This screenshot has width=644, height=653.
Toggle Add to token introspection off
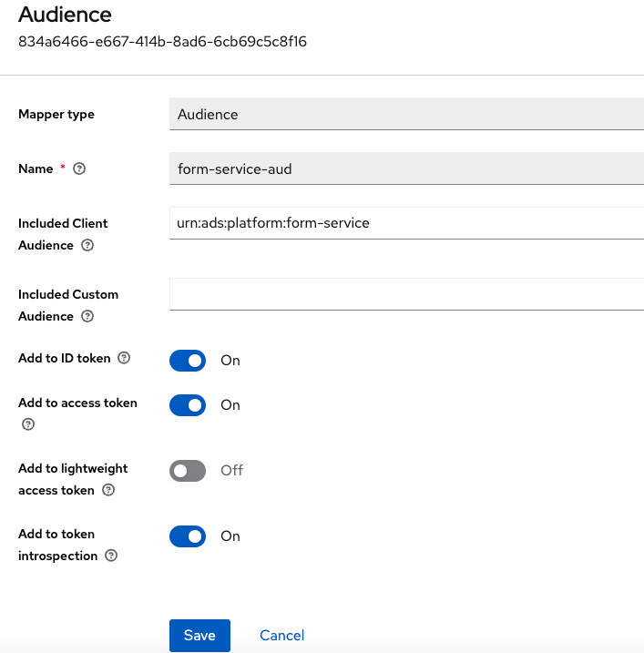pos(188,536)
